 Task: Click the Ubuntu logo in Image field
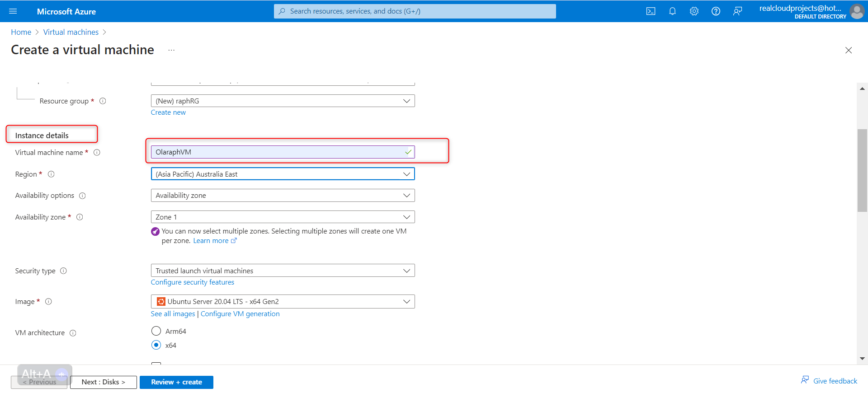[x=161, y=301]
